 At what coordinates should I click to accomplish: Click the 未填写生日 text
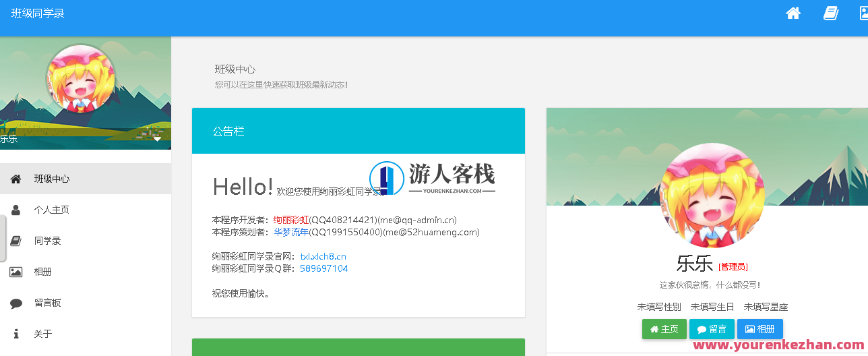click(712, 307)
